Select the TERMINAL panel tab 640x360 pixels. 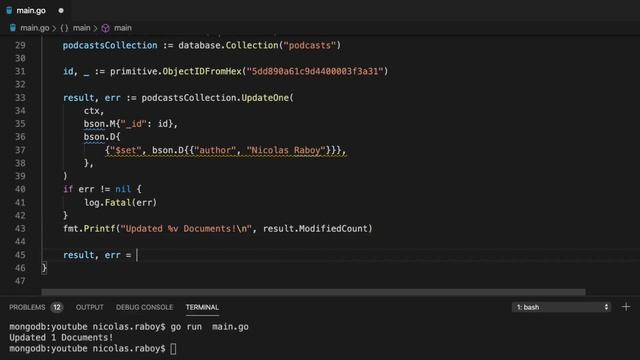click(202, 307)
